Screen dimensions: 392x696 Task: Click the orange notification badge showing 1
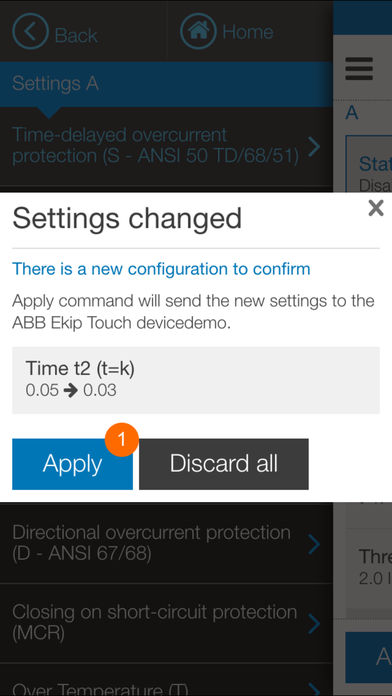[122, 439]
